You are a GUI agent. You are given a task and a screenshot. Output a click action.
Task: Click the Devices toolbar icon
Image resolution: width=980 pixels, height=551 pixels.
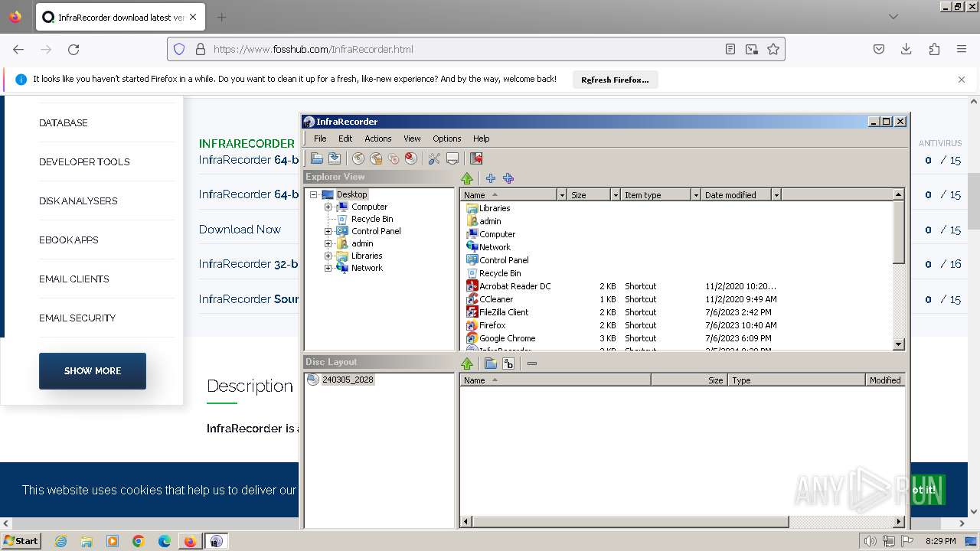[452, 158]
